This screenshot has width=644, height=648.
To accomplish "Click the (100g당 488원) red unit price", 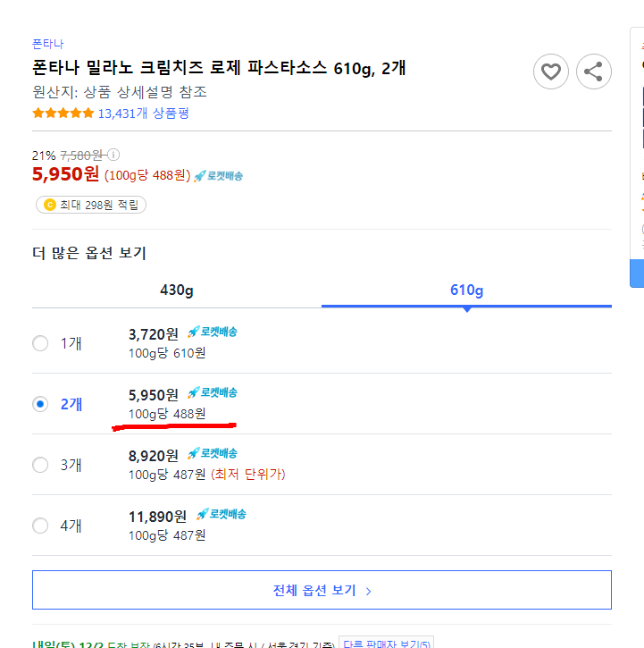I will [147, 175].
